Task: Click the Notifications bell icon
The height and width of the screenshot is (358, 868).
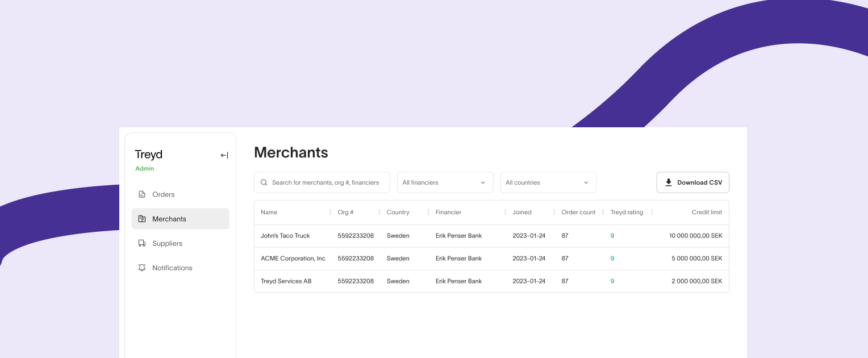Action: [x=142, y=268]
